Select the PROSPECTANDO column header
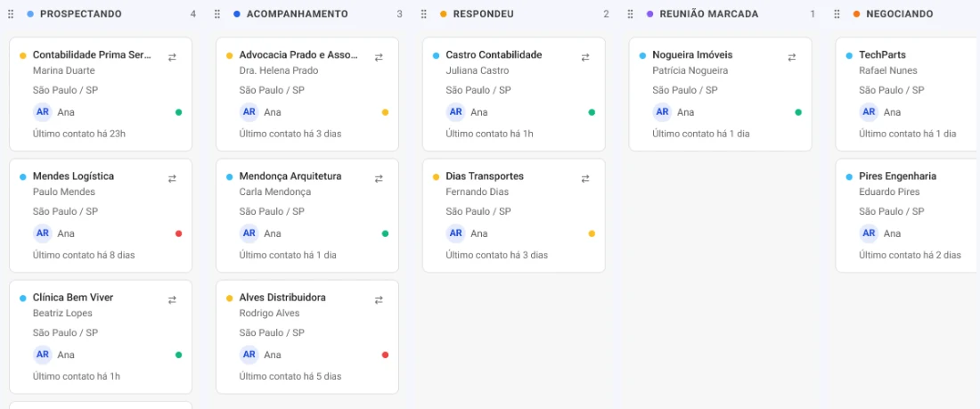Viewport: 980px width, 409px height. tap(80, 13)
